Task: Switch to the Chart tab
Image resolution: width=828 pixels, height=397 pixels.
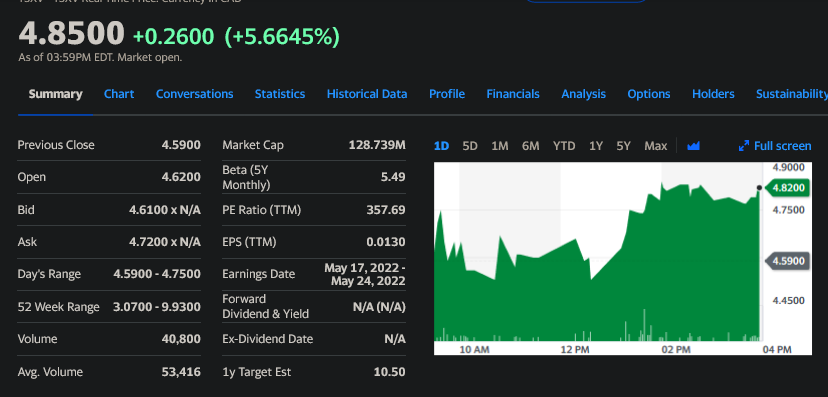Action: (119, 94)
